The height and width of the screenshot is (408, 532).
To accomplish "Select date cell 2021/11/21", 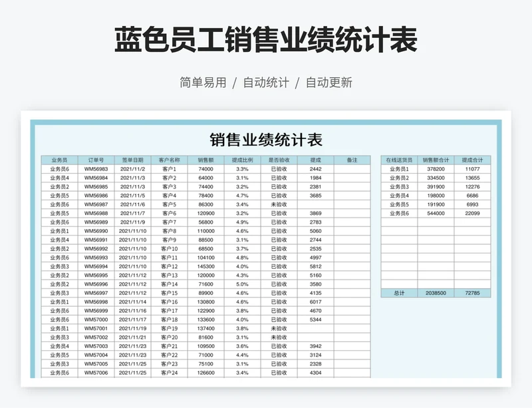I will pyautogui.click(x=132, y=337).
